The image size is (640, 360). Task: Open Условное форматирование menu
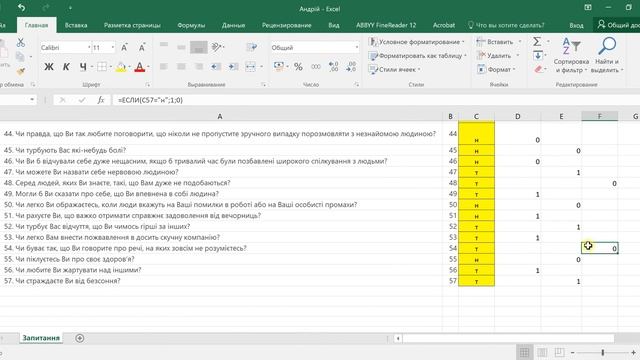point(417,42)
